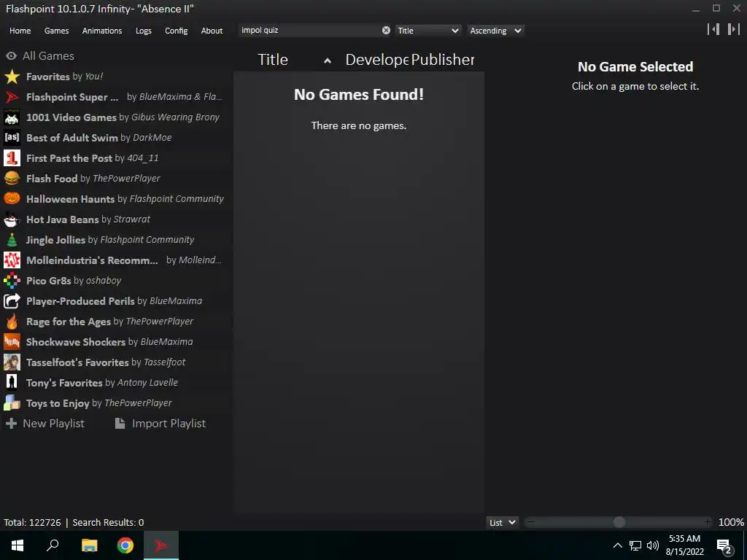
Task: Click the slider minus sign to zoom out
Action: pyautogui.click(x=530, y=522)
